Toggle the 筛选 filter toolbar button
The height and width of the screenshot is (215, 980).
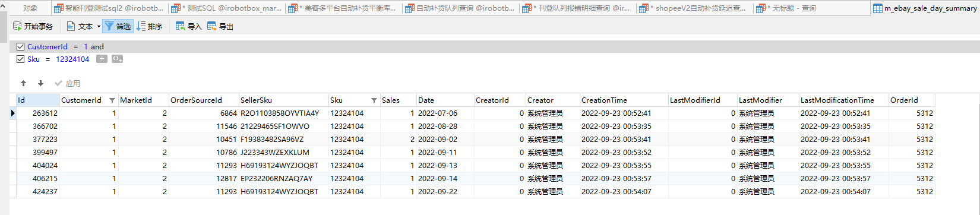coord(118,26)
